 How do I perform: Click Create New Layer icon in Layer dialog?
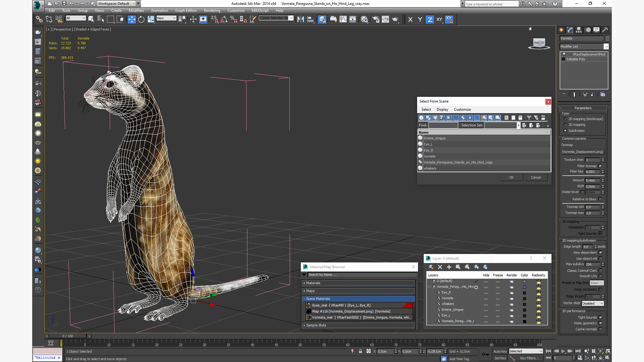pos(431,267)
